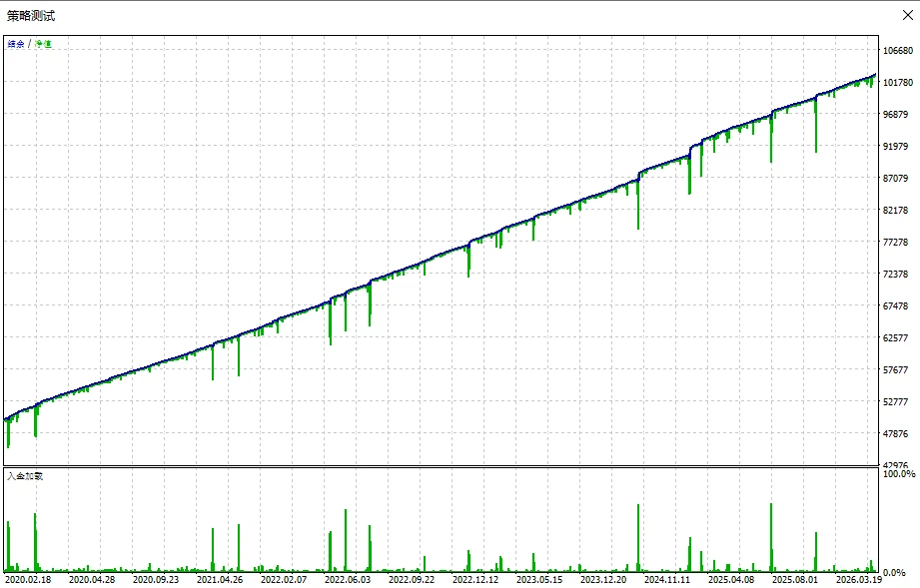
Task: Click the 0.0% deposit load label
Action: pos(895,573)
